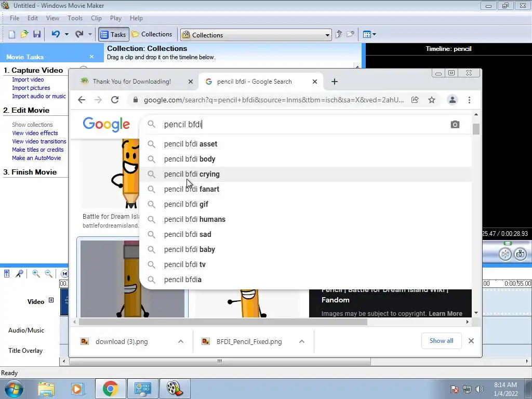Image resolution: width=532 pixels, height=399 pixels.
Task: Click the Up One Level icon
Action: coord(338,34)
